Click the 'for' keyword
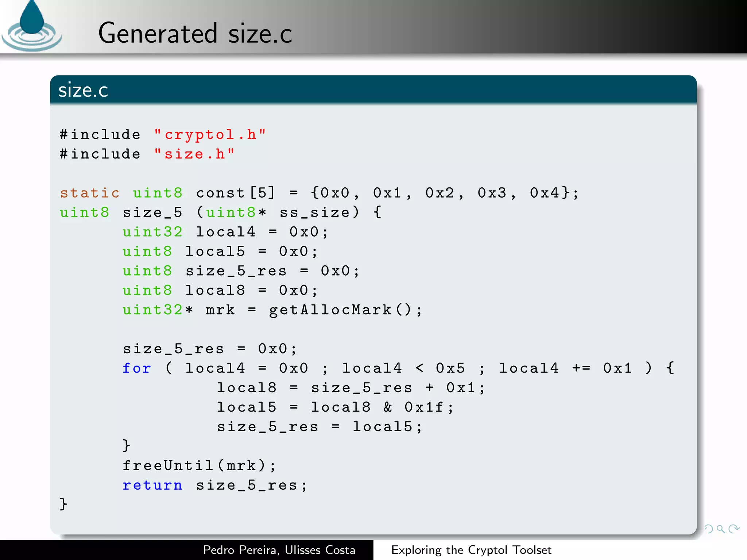Screen dimensions: 747x560 coord(137,368)
